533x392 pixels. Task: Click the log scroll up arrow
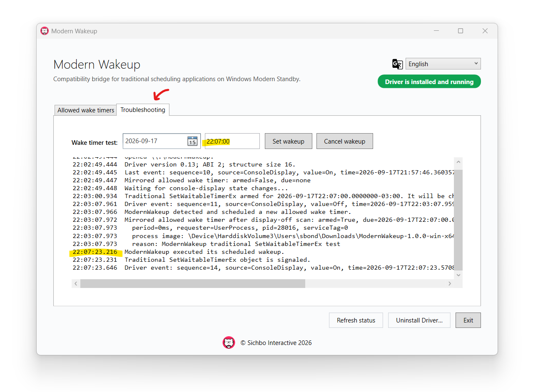[x=458, y=162]
